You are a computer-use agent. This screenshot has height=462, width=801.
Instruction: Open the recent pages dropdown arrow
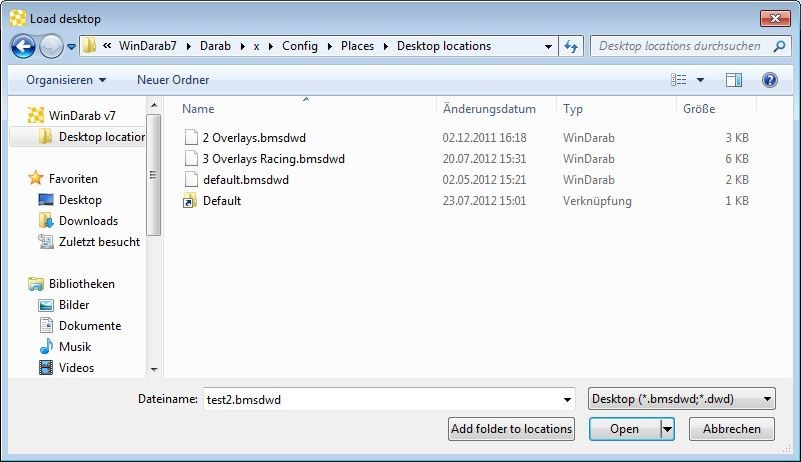pyautogui.click(x=72, y=47)
